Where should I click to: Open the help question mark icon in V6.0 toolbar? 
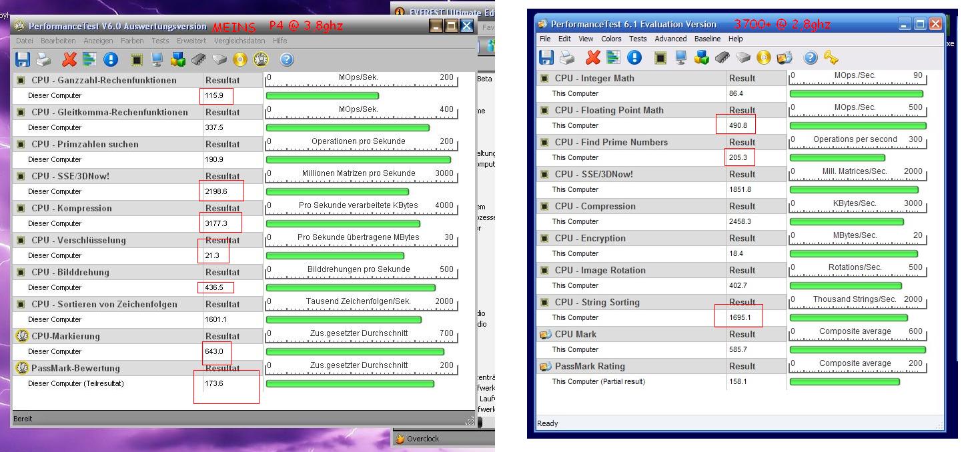pyautogui.click(x=287, y=60)
